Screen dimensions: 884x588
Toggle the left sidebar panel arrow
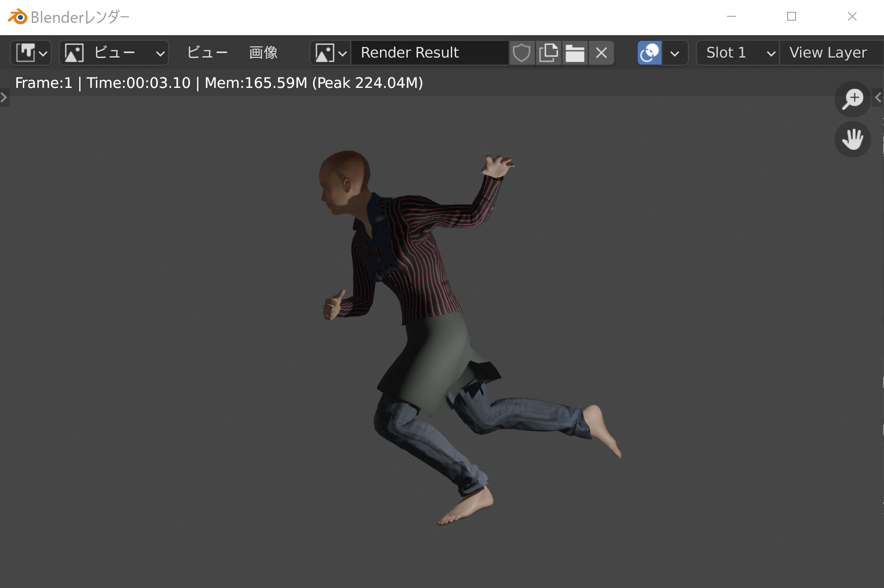[x=4, y=97]
